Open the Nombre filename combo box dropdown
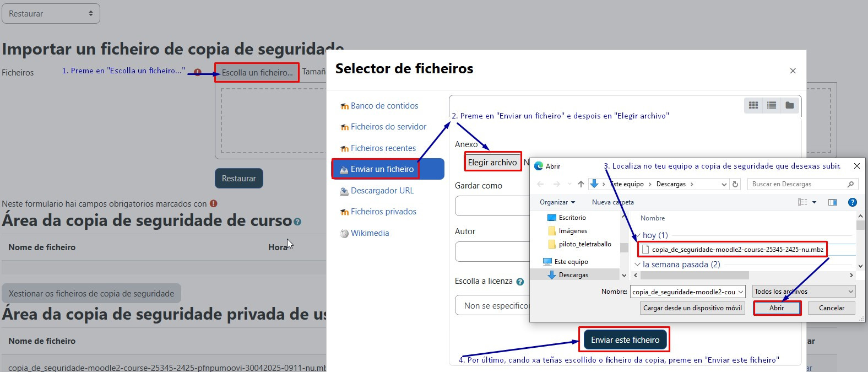This screenshot has height=372, width=868. tap(741, 292)
